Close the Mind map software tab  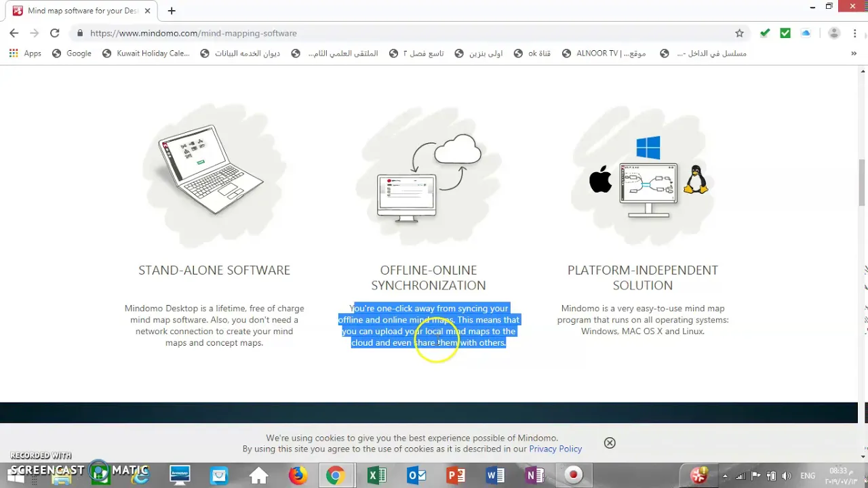point(149,11)
